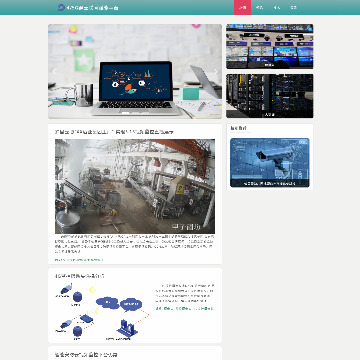
Task: Click green tag links beside network diagram
Action: pyautogui.click(x=184, y=309)
